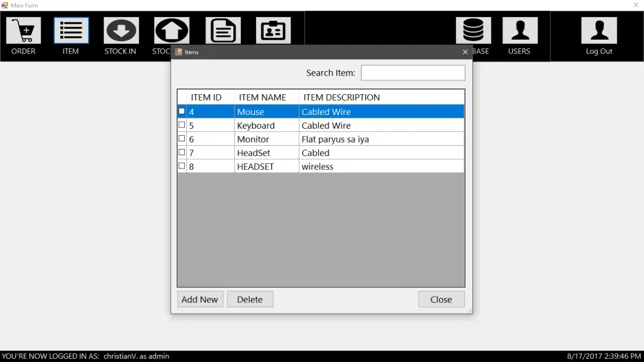Image resolution: width=644 pixels, height=362 pixels.
Task: Check the checkbox for item 4 Mouse
Action: point(182,111)
